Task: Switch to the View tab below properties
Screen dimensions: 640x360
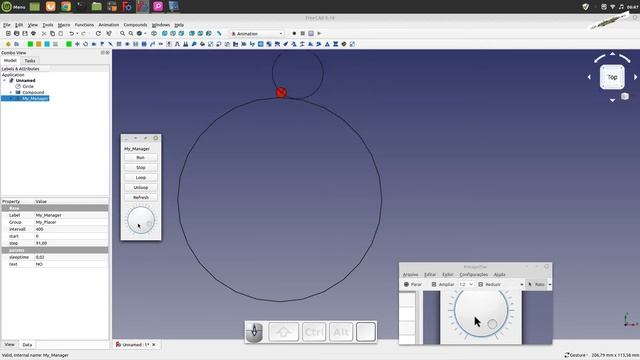Action: 9,345
